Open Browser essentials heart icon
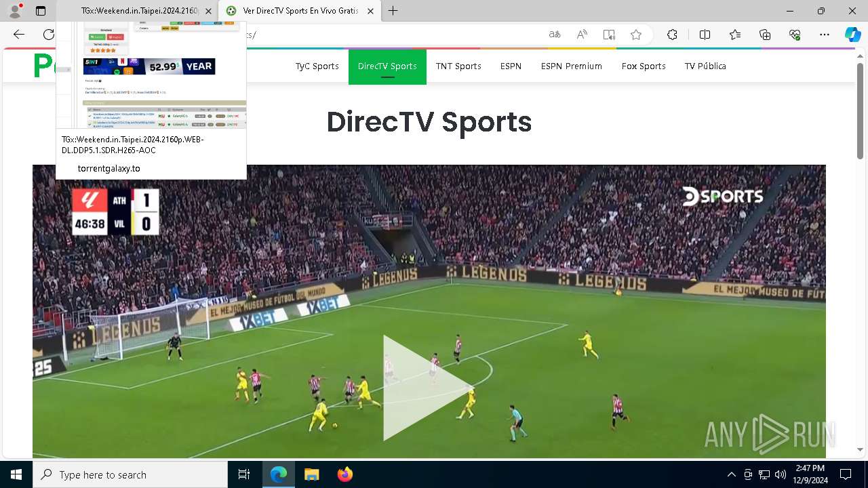Image resolution: width=868 pixels, height=488 pixels. coord(795,35)
